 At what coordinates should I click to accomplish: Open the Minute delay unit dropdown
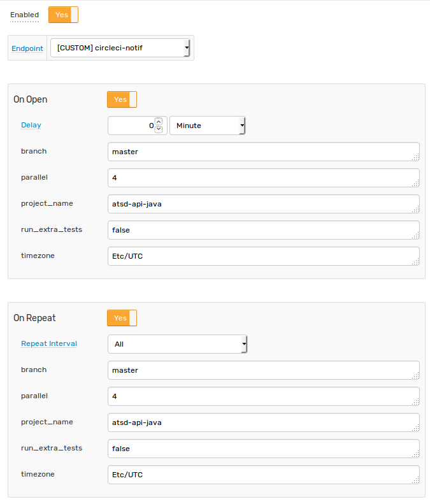208,126
